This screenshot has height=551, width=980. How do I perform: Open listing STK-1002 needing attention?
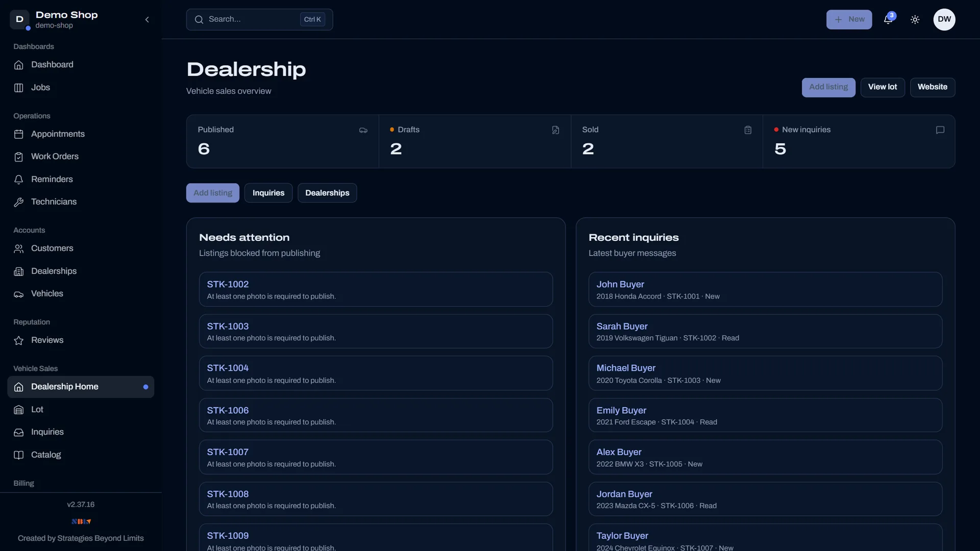coord(376,289)
